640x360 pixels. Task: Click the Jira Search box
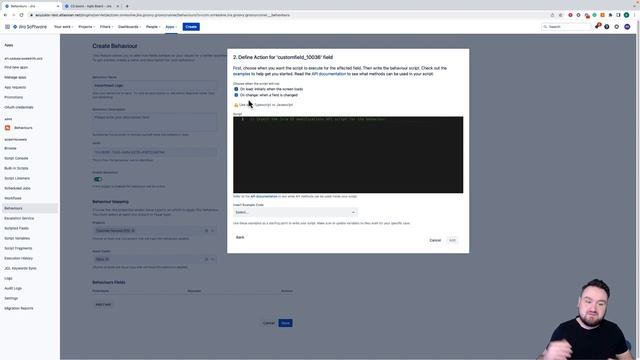click(566, 27)
